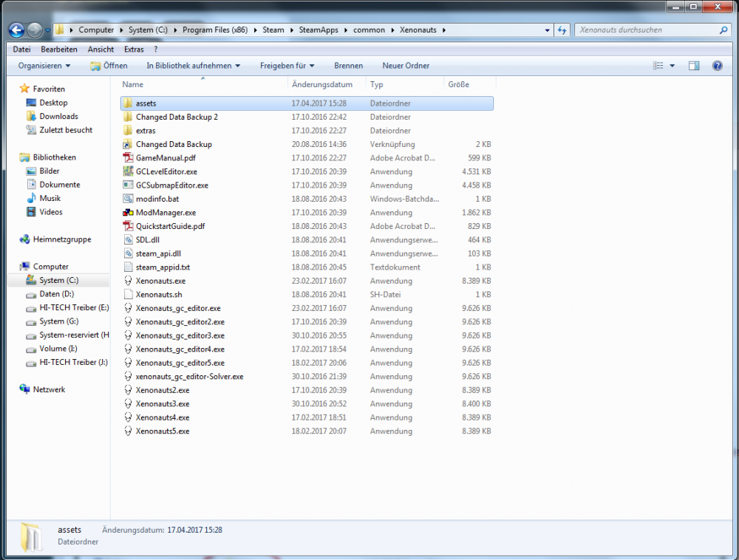Open the Organisieren dropdown
The height and width of the screenshot is (560, 739).
tap(44, 66)
